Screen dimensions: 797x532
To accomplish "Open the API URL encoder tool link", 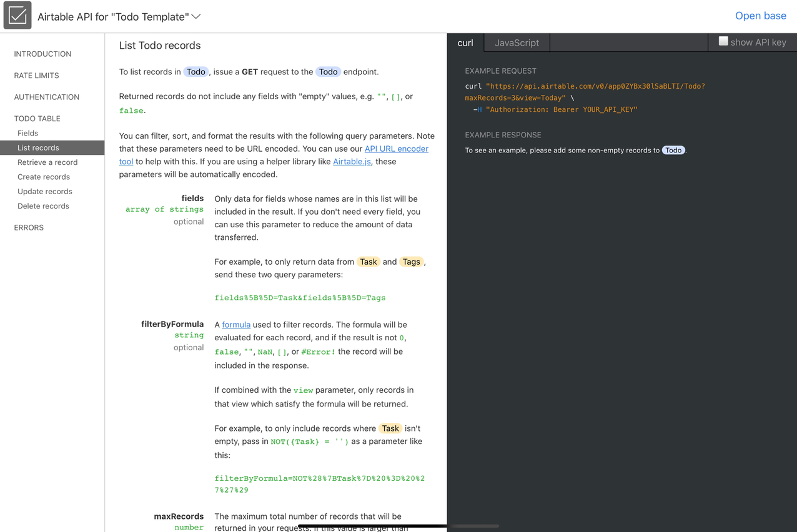I will click(x=396, y=149).
